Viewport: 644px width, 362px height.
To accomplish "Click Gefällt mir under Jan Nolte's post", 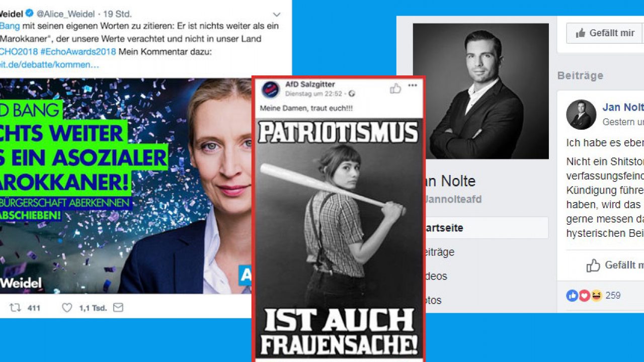I will [x=615, y=265].
